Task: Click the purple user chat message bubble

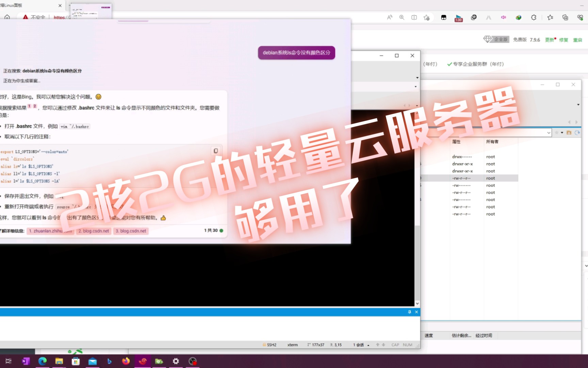Action: click(x=296, y=53)
